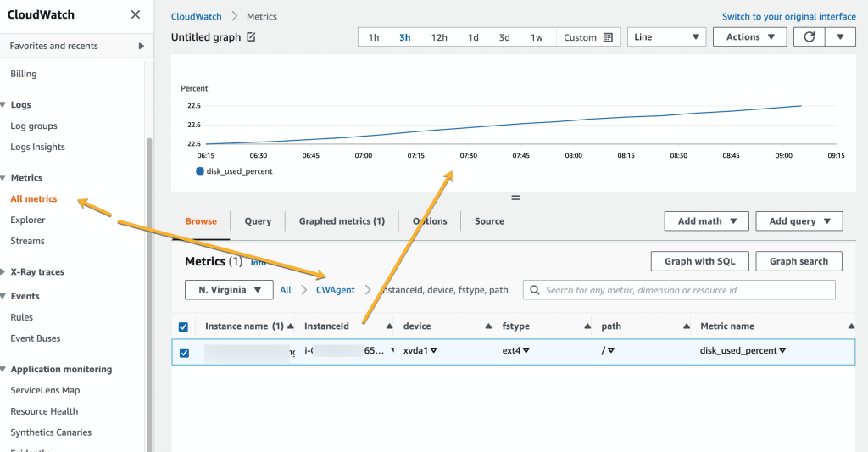Open the Graphed metrics (1) tab
Screen dimensions: 868x452
coord(342,221)
